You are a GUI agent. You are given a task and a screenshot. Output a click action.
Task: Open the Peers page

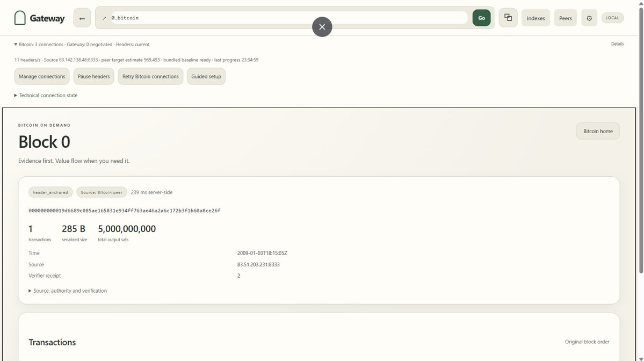pos(566,18)
